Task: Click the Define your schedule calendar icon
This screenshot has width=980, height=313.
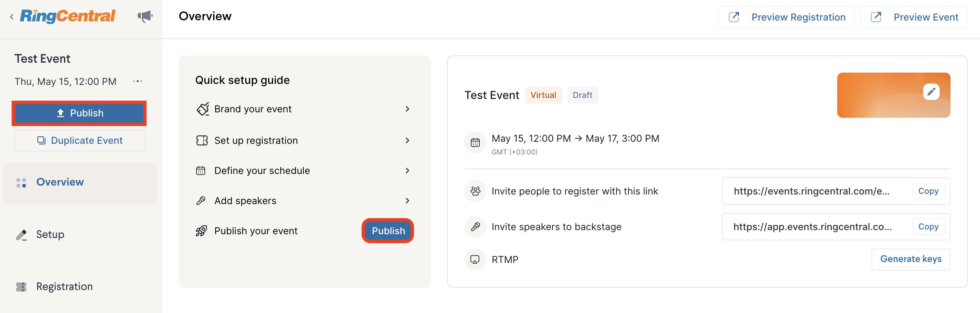Action: pos(201,171)
